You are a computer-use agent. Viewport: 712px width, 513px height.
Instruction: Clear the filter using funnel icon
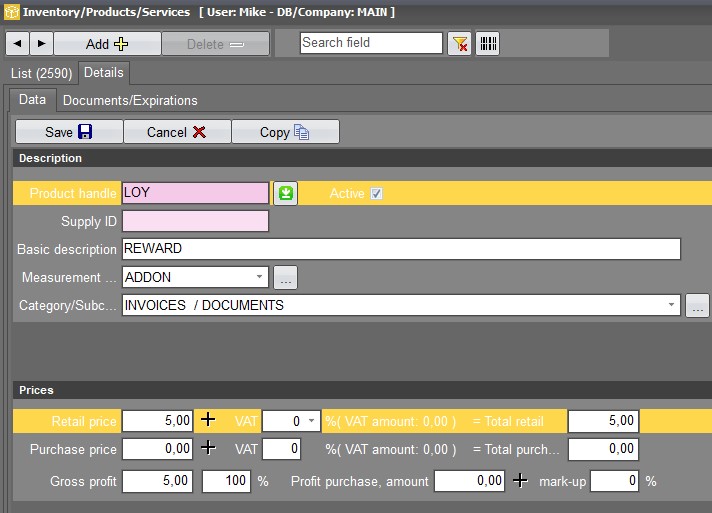point(459,44)
